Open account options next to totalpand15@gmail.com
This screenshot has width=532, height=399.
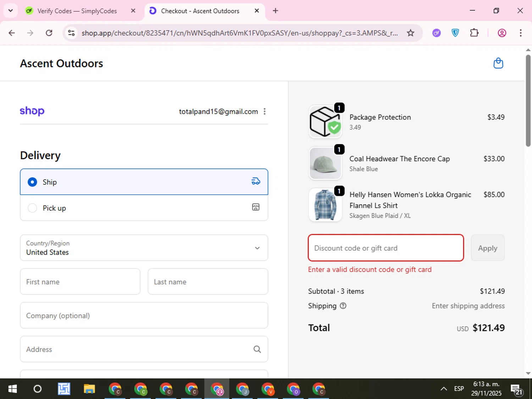265,111
